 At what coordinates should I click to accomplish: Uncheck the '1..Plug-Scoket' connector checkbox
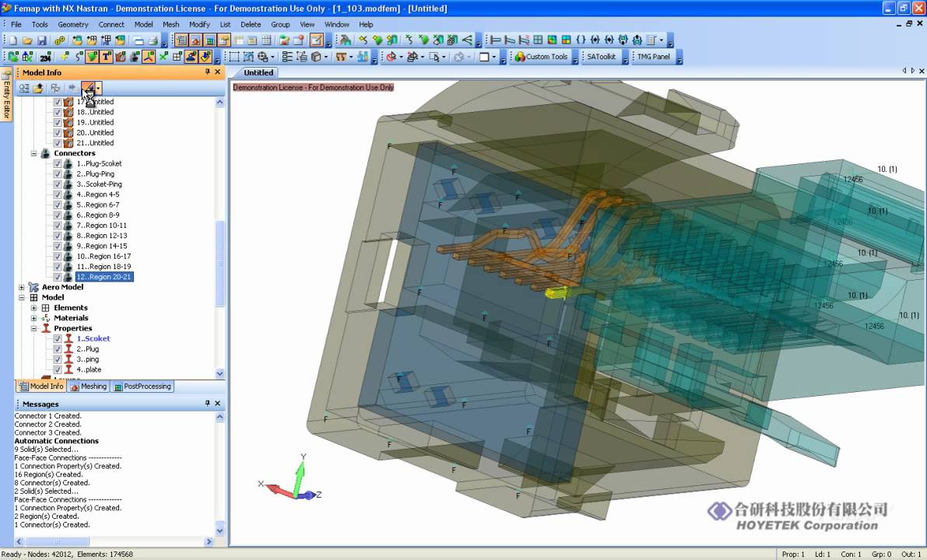coord(58,164)
